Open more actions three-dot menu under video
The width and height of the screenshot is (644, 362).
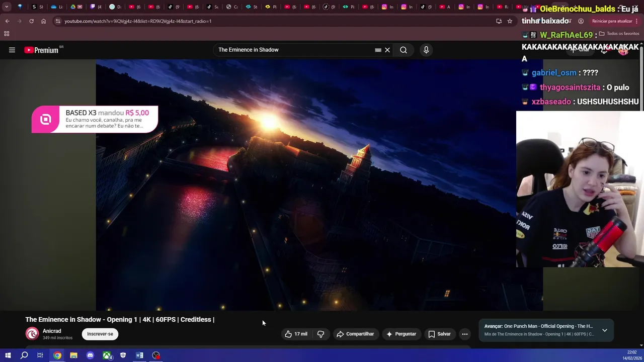click(x=465, y=334)
